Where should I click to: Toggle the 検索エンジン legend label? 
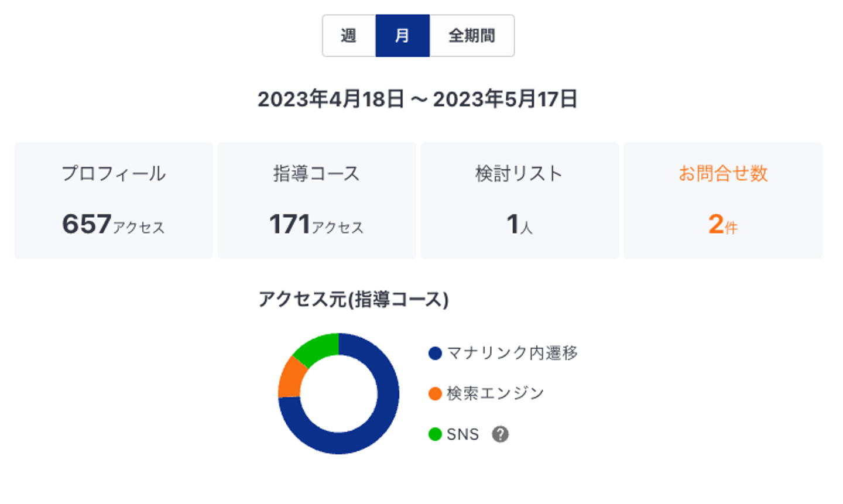click(x=495, y=393)
